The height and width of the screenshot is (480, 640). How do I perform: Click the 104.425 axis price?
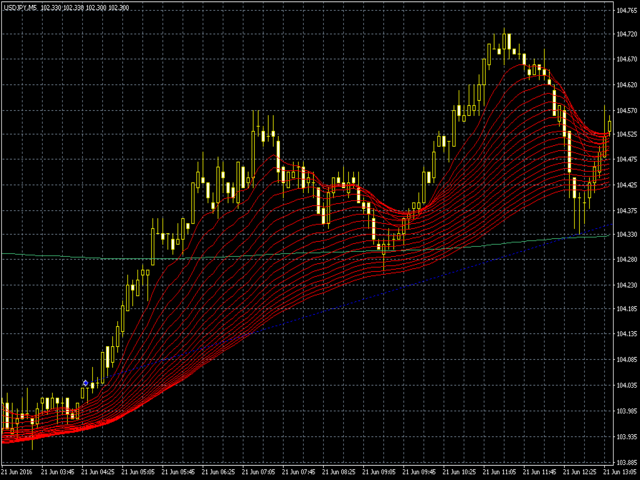coord(627,185)
